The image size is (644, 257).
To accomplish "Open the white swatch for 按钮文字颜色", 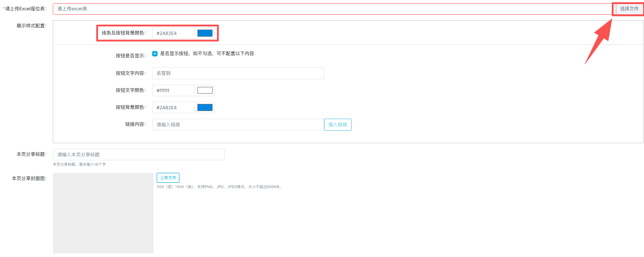I will 205,90.
